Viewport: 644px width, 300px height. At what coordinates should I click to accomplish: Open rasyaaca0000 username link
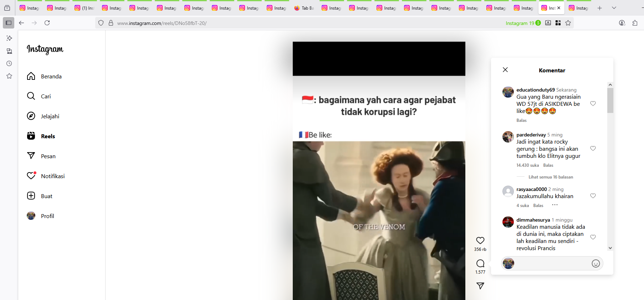pos(531,189)
